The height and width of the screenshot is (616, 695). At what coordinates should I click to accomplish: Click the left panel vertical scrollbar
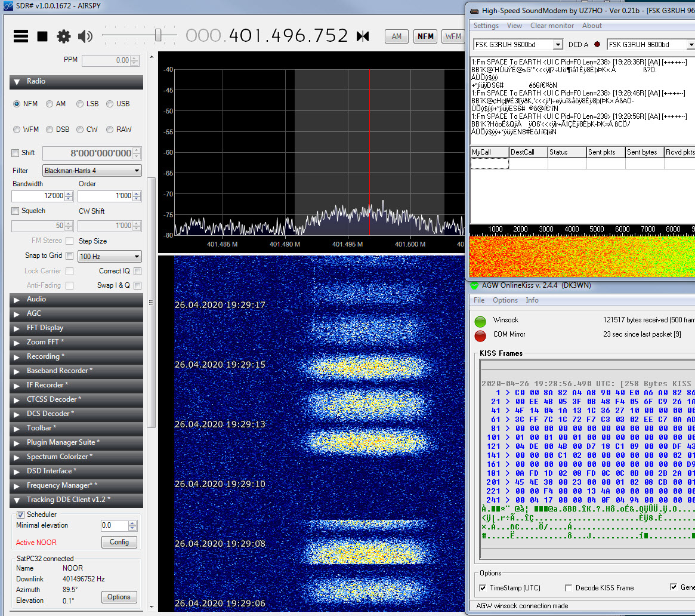151,303
